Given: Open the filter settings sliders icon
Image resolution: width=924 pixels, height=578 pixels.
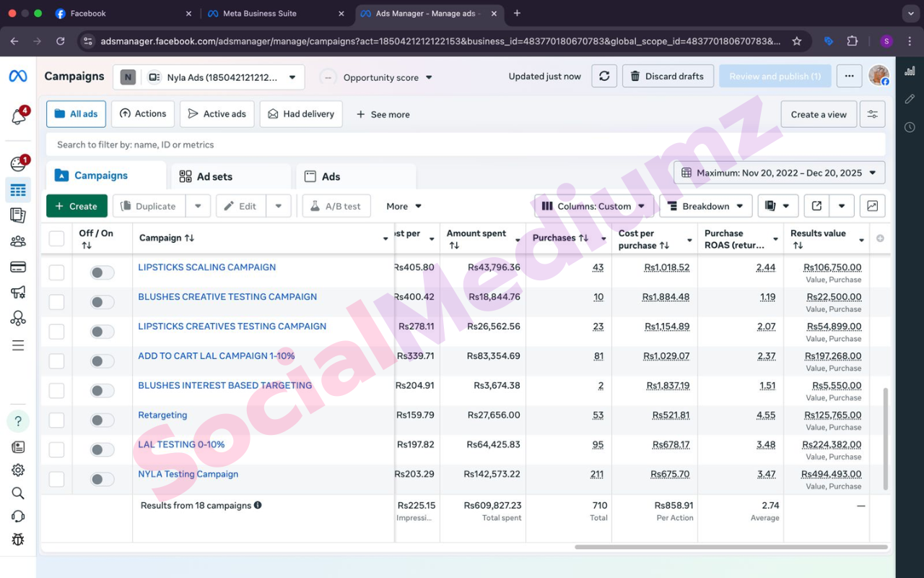Looking at the screenshot, I should (872, 114).
